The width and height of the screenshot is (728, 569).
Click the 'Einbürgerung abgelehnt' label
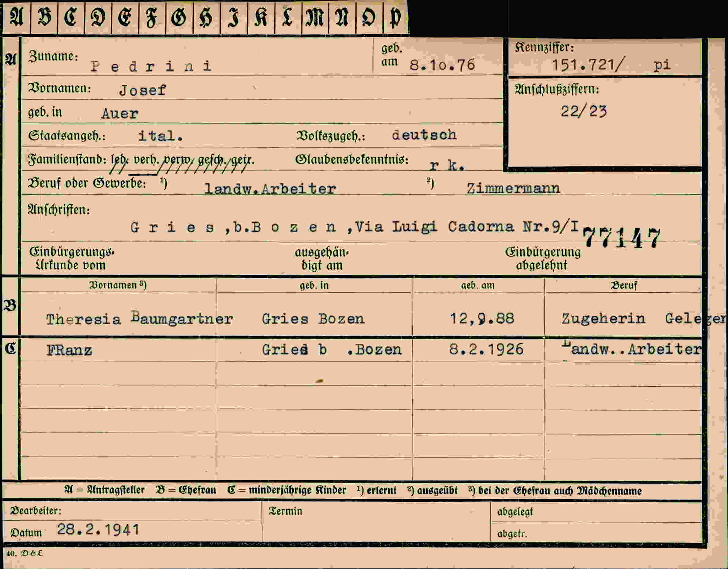coord(543,258)
